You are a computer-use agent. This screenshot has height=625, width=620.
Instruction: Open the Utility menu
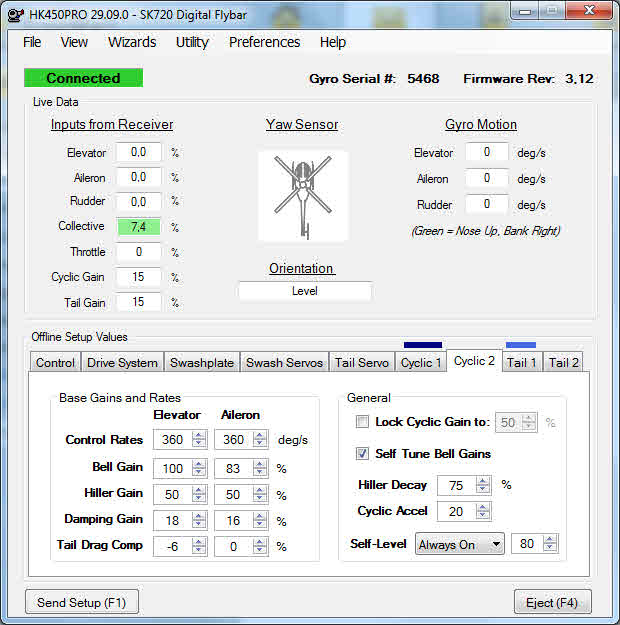192,42
